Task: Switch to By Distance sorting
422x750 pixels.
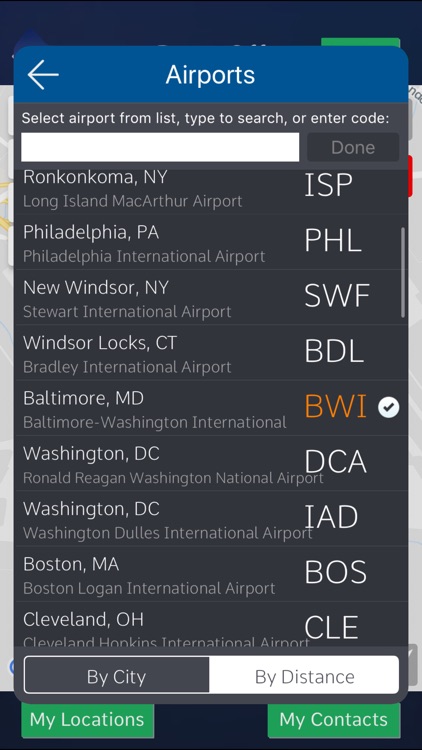Action: coord(304,677)
